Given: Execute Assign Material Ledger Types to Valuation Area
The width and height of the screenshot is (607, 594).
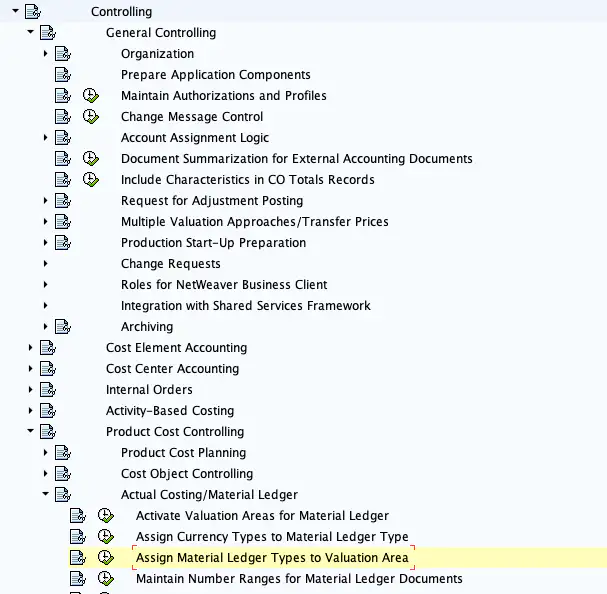Looking at the screenshot, I should (x=106, y=557).
